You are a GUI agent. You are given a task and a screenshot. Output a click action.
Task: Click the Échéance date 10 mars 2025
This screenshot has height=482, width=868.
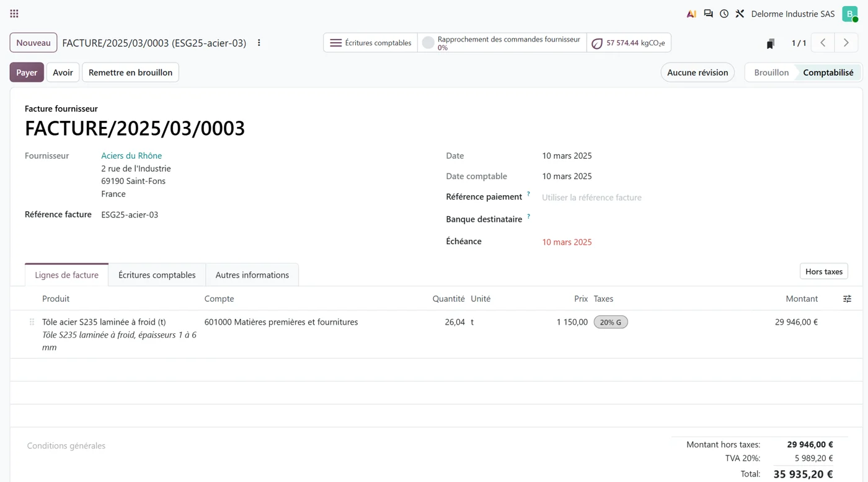[567, 242]
